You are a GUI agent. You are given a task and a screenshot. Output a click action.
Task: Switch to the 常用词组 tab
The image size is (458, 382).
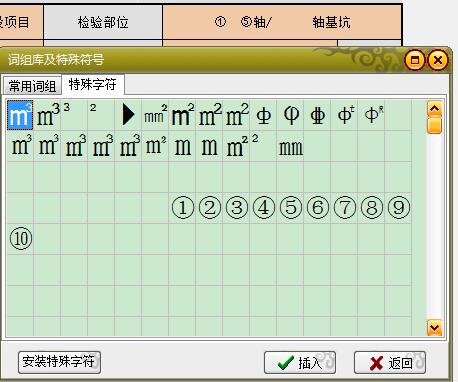click(x=32, y=86)
